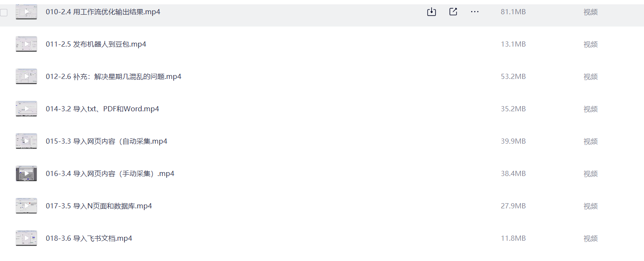Viewport: 644px width, 261px height.
Task: Open file 016-3.4 导入网页内容（手动采集）.mp4
Action: pyautogui.click(x=110, y=173)
